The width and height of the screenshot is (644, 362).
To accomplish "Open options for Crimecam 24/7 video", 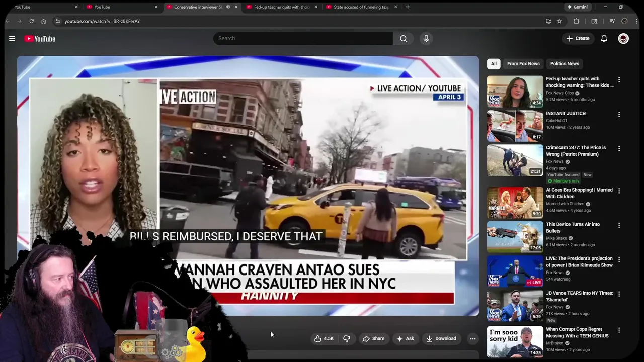I will (619, 148).
